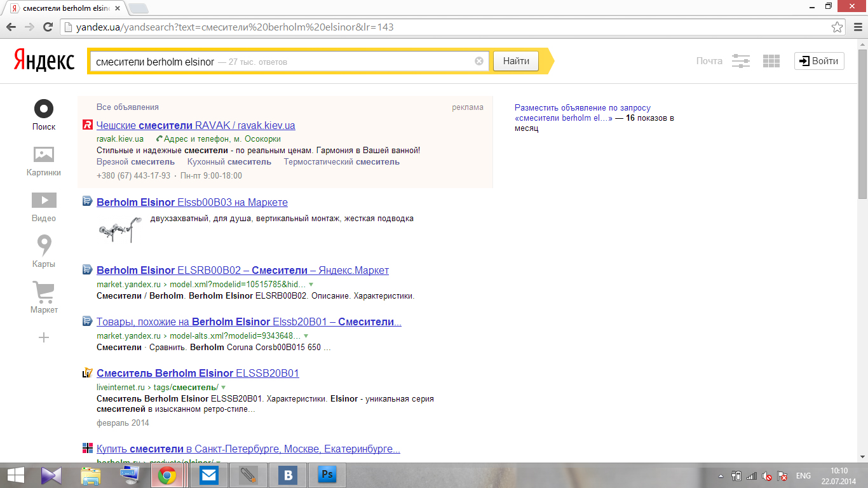Expand the market.yandex.ru model.xml result dropdown arrow
This screenshot has width=868, height=488.
pyautogui.click(x=311, y=284)
